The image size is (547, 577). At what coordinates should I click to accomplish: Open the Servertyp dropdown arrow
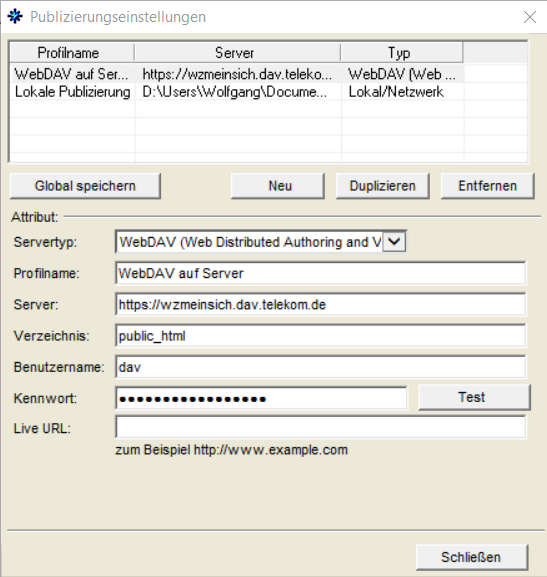coord(394,242)
